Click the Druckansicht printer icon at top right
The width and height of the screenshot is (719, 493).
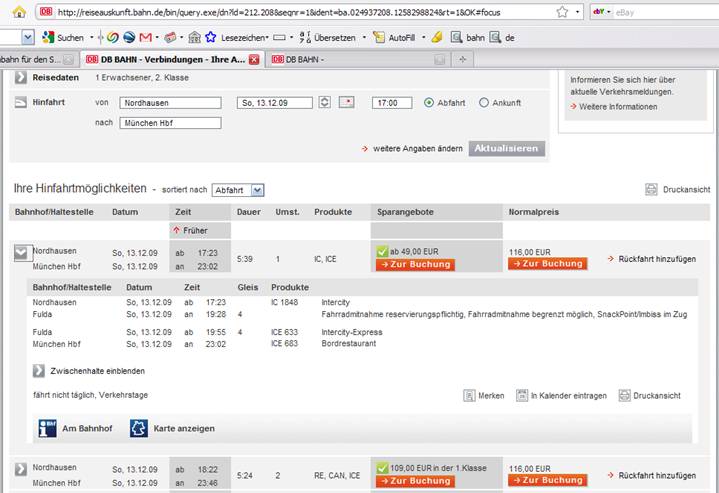pyautogui.click(x=651, y=189)
